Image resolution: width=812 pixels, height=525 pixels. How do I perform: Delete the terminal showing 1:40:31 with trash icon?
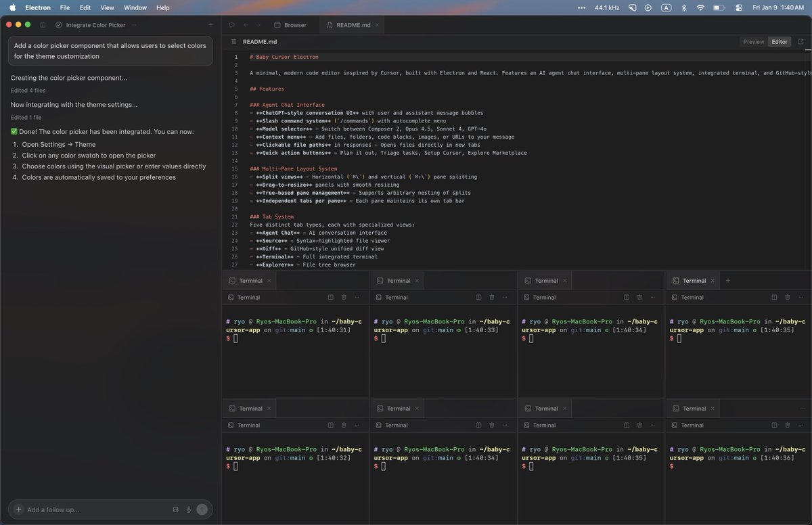coord(344,297)
